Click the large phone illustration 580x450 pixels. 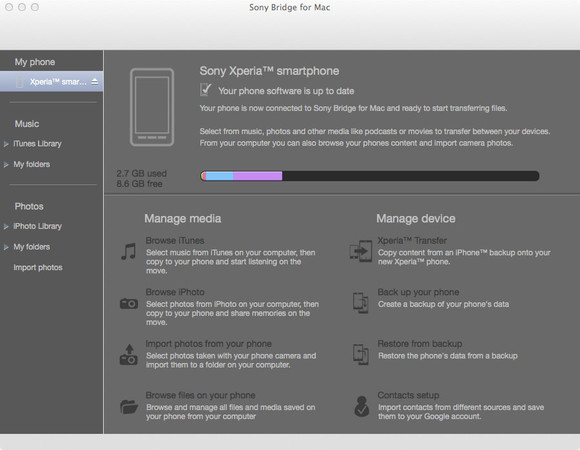(152, 107)
